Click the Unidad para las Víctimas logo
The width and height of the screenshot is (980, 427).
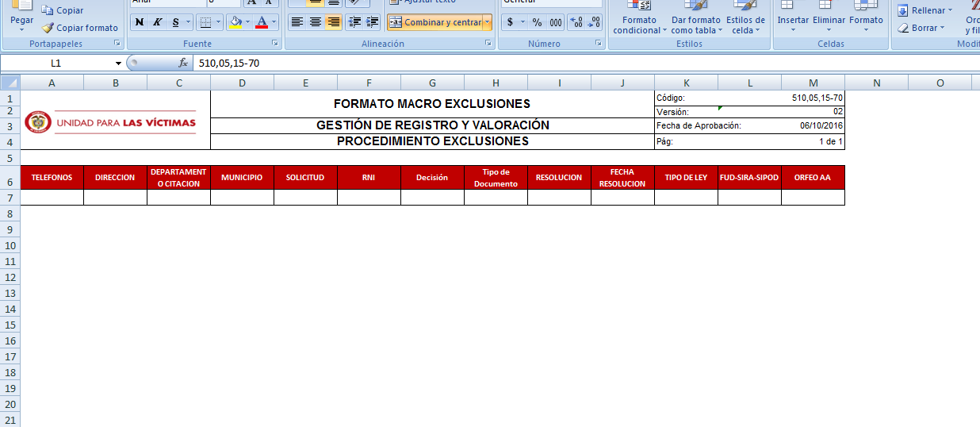click(x=110, y=122)
